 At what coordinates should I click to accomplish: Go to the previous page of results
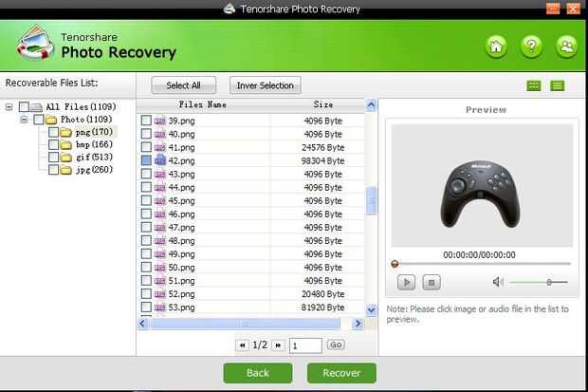[242, 345]
